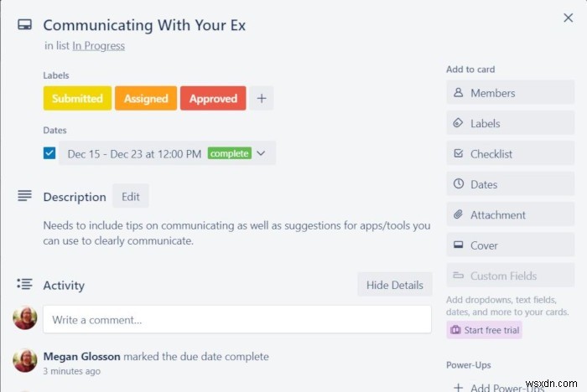Click the plus icon to add label
Image resolution: width=587 pixels, height=392 pixels.
261,98
